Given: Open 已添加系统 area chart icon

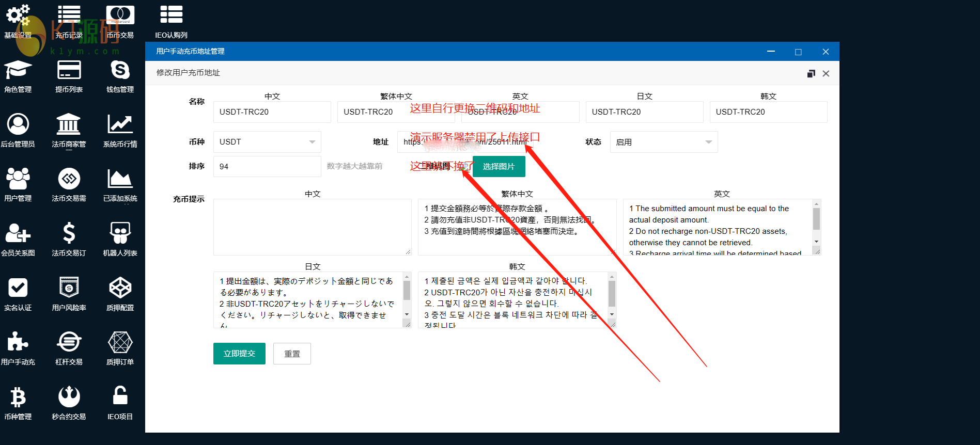Looking at the screenshot, I should tap(120, 179).
